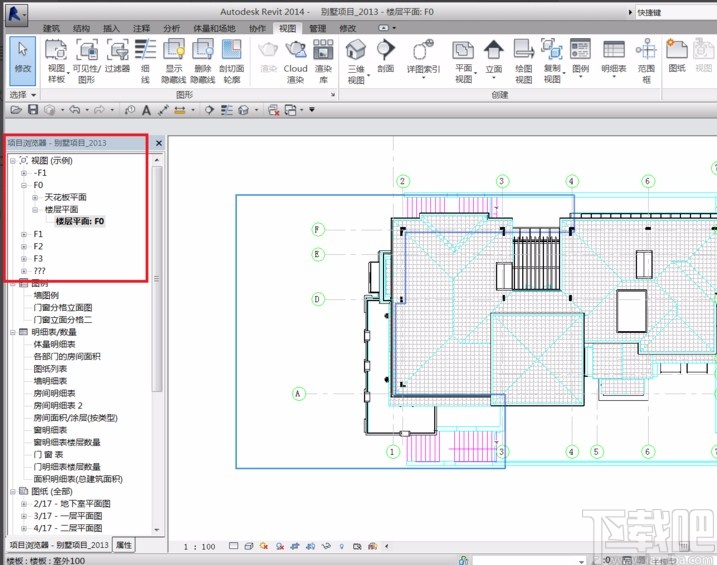Screen dimensions: 717x565
Task: Click the Undo arrow icon
Action: pyautogui.click(x=75, y=110)
